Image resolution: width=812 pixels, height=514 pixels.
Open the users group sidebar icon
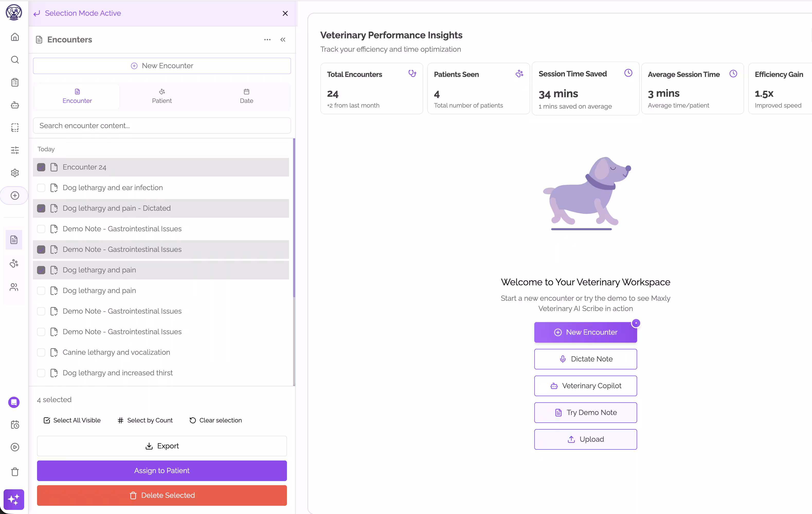coord(14,287)
